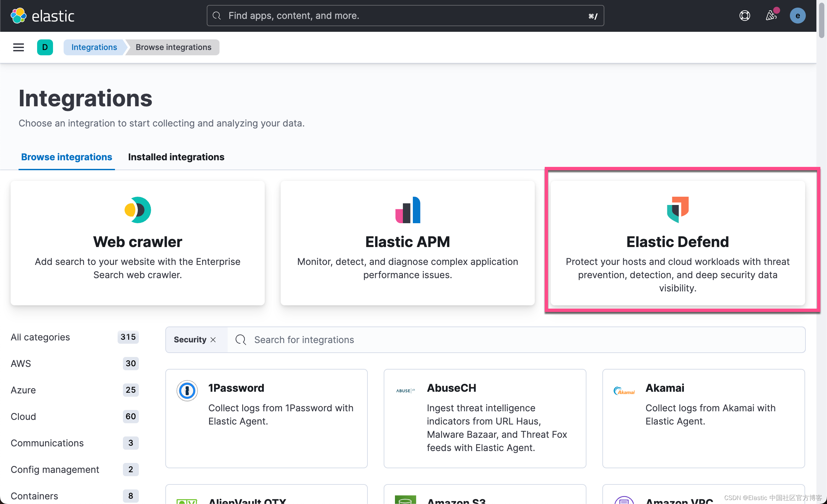This screenshot has width=827, height=504.
Task: Click the Browse integrations breadcrumb
Action: 174,47
